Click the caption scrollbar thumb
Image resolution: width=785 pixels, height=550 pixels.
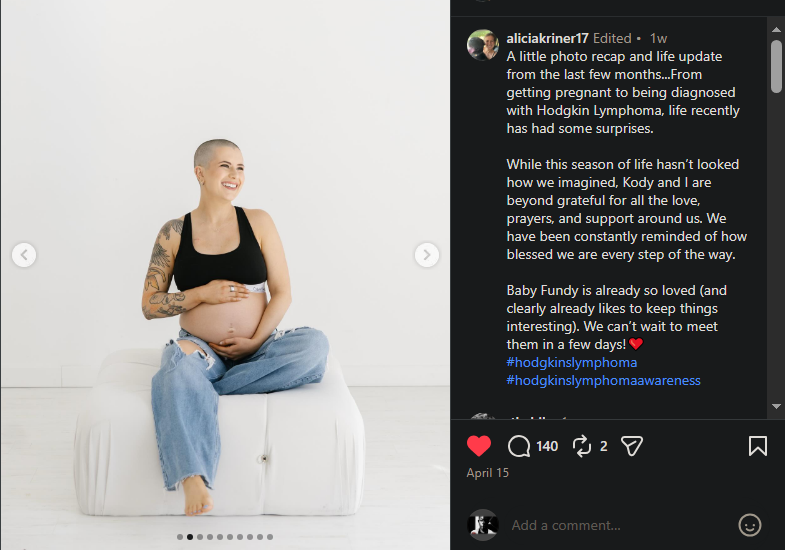[x=776, y=67]
